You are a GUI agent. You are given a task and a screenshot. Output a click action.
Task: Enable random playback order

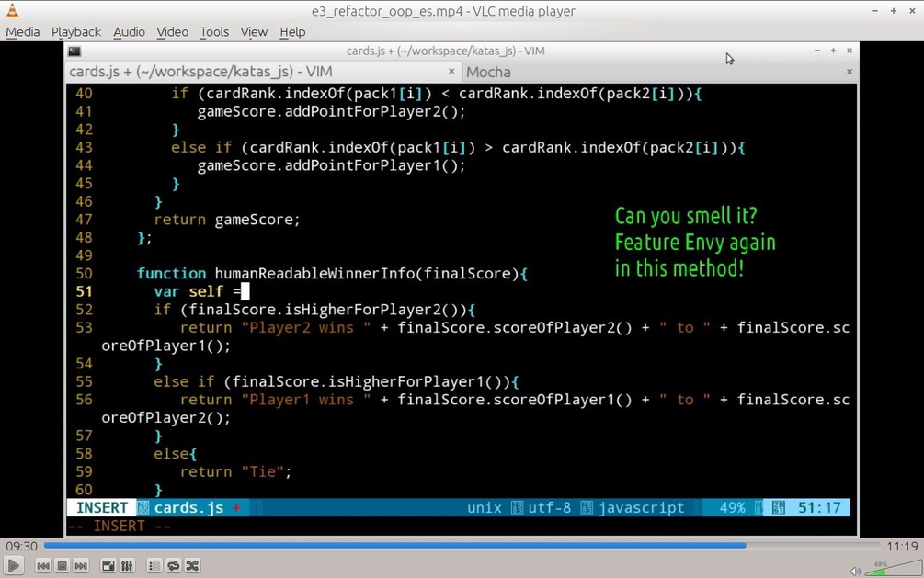192,566
